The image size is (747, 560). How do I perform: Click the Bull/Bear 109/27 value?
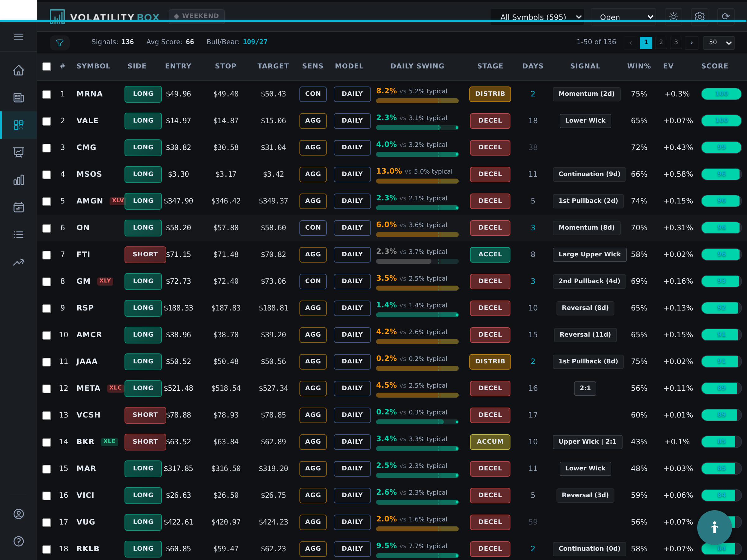(x=255, y=42)
